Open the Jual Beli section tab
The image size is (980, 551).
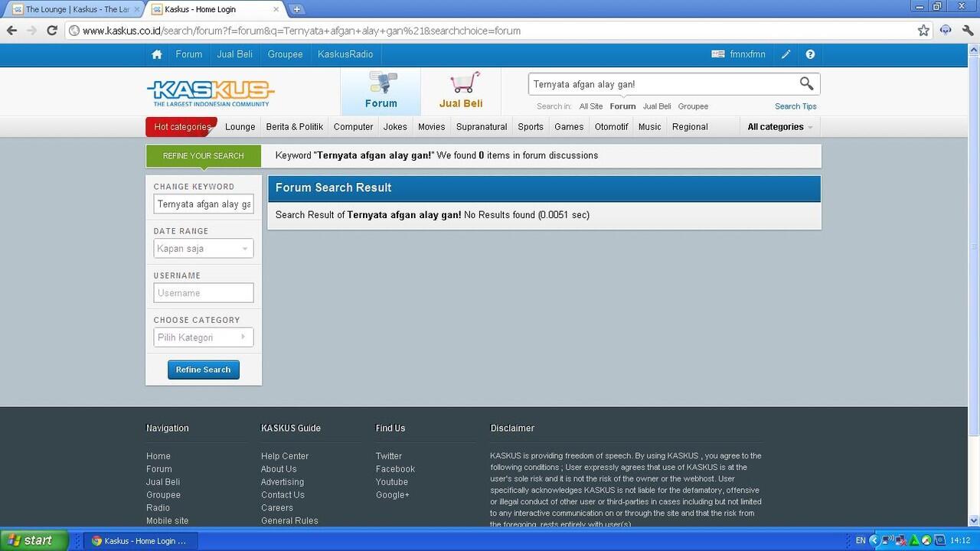461,92
